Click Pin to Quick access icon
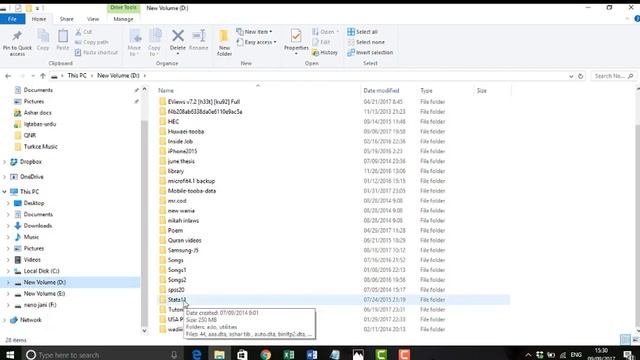640x360 pixels. 17,36
